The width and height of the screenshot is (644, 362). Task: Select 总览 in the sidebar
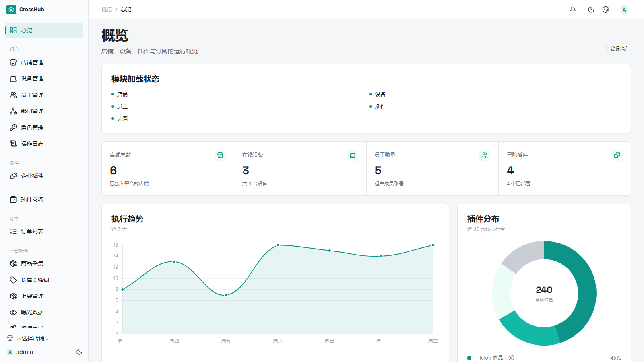pos(44,30)
